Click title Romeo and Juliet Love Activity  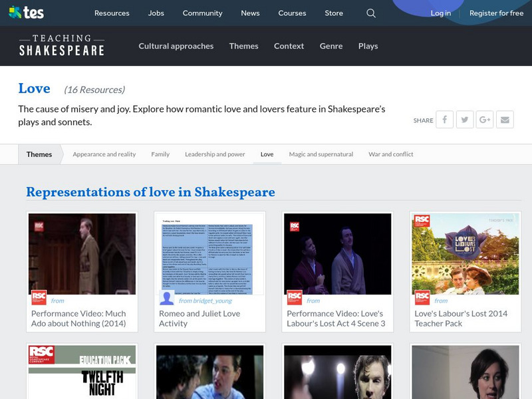[199, 319]
